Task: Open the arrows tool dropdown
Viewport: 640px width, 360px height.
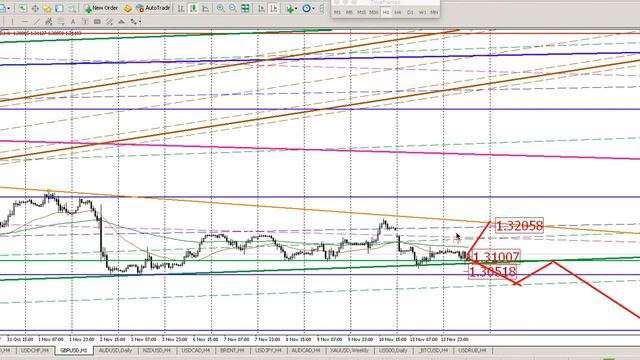Action: (x=139, y=22)
